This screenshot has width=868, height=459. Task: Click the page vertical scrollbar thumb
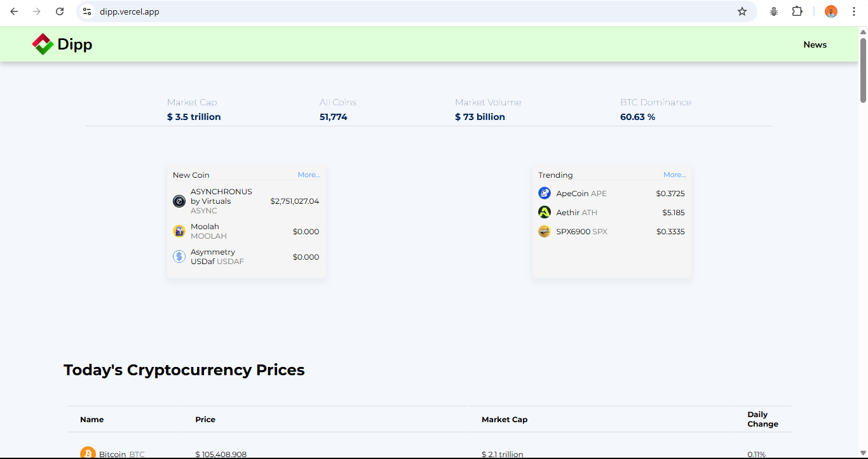[x=863, y=70]
